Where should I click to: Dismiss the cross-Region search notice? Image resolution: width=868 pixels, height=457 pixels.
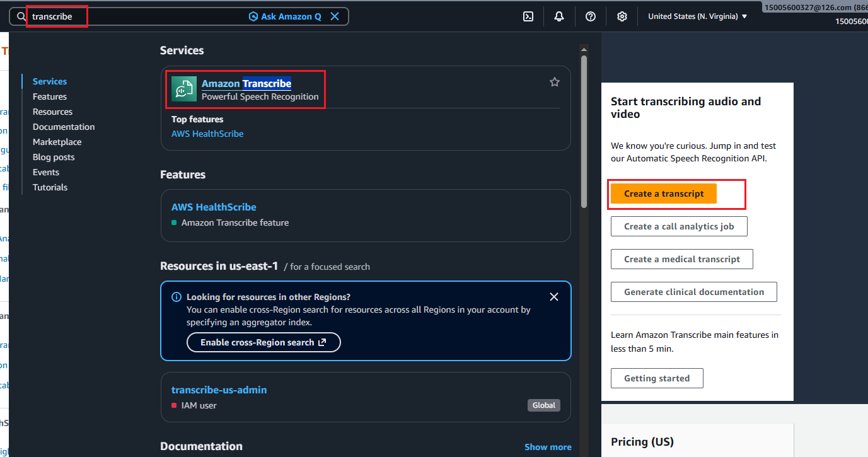[554, 297]
